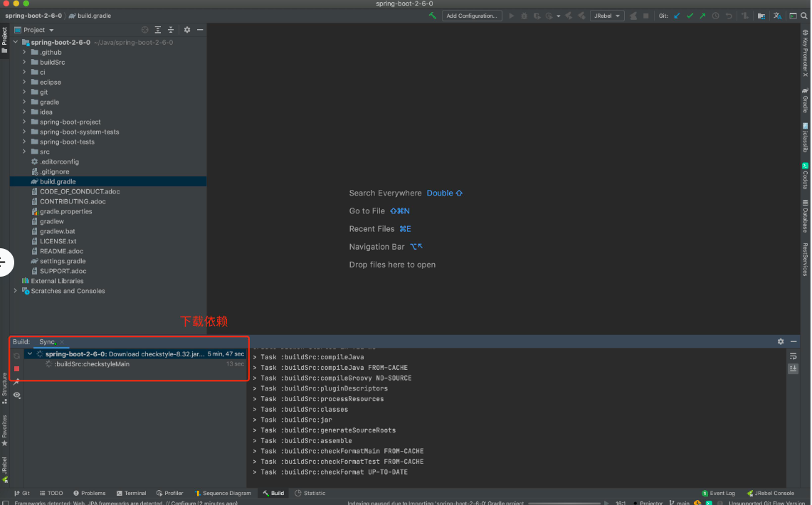This screenshot has height=505, width=812.
Task: Collapse the spring-boot-2-6-0 root node
Action: click(15, 43)
